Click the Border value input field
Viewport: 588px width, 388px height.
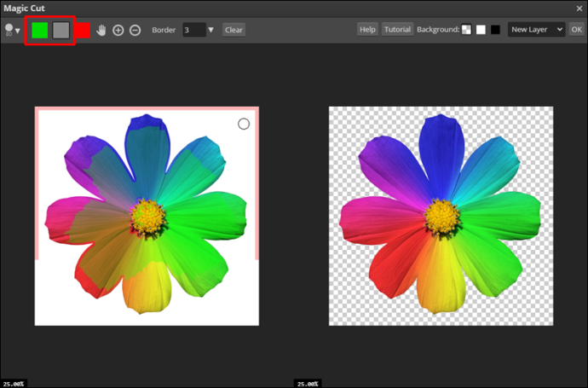[x=193, y=30]
